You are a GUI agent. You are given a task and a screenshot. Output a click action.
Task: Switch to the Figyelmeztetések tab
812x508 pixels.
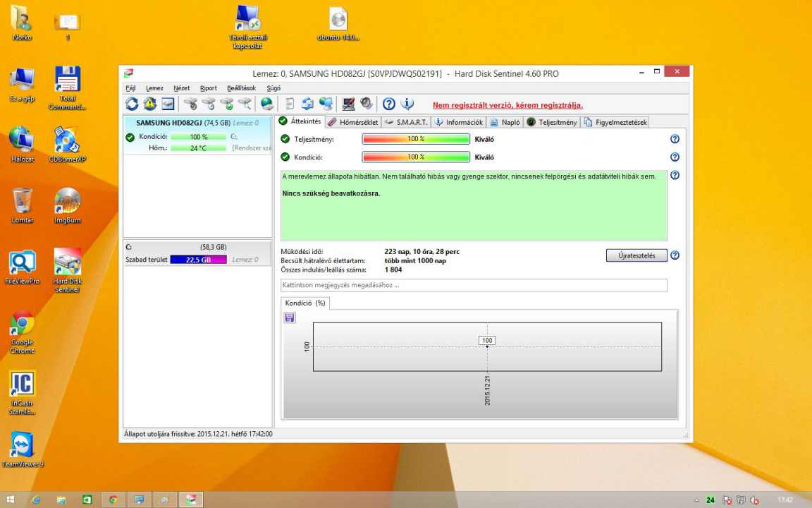pos(615,122)
